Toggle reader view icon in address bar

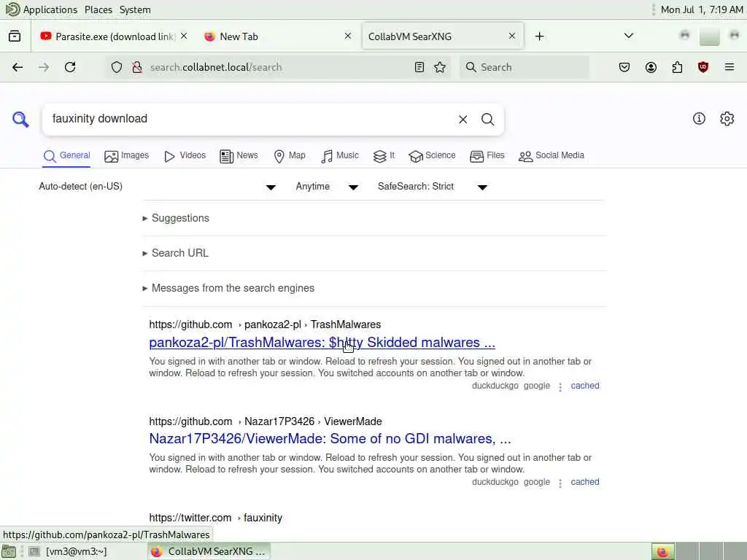[x=419, y=67]
